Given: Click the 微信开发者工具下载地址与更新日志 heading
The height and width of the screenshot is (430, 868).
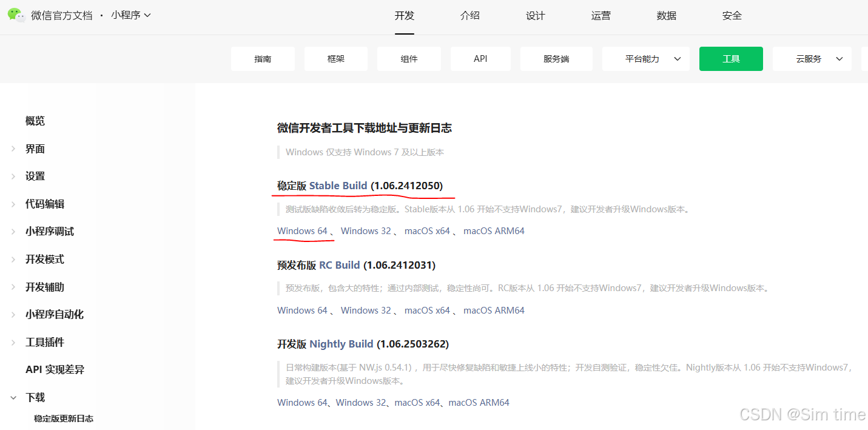Looking at the screenshot, I should 365,128.
